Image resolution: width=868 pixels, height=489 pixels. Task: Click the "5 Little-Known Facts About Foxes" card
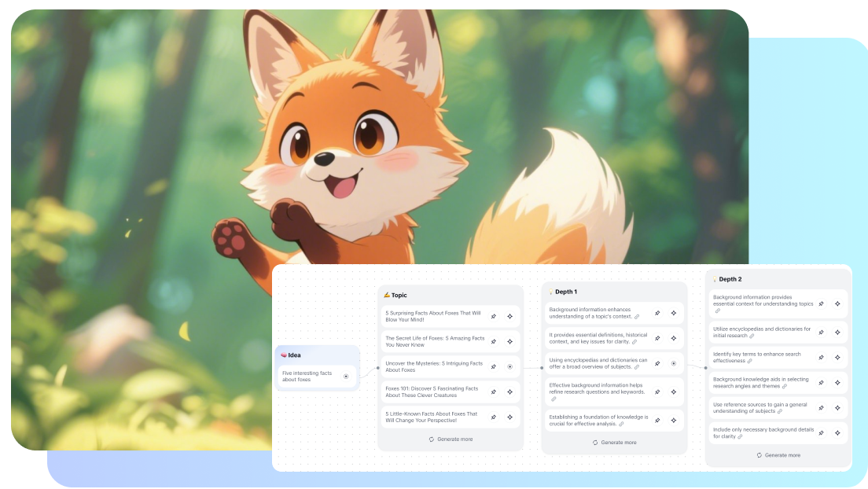(431, 417)
